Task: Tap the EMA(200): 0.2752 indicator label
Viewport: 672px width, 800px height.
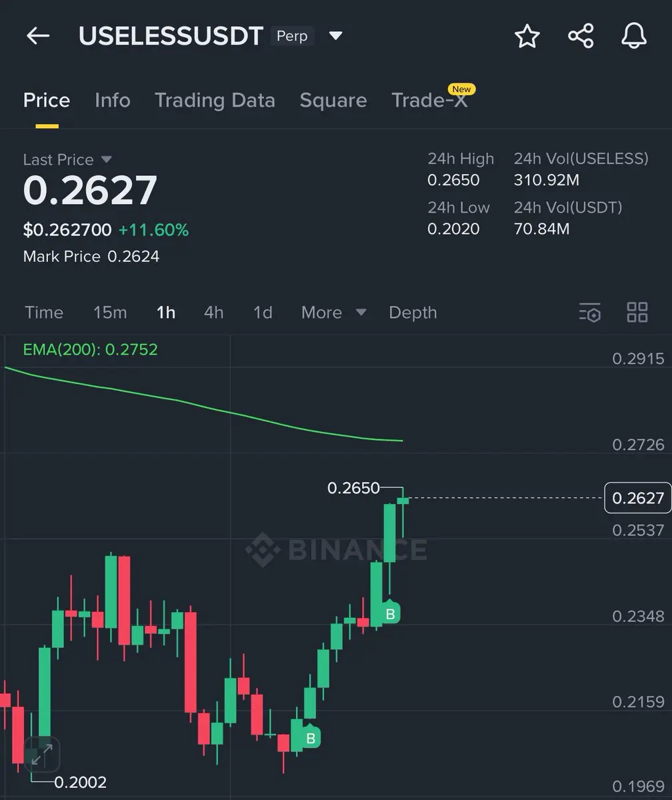Action: coord(90,349)
